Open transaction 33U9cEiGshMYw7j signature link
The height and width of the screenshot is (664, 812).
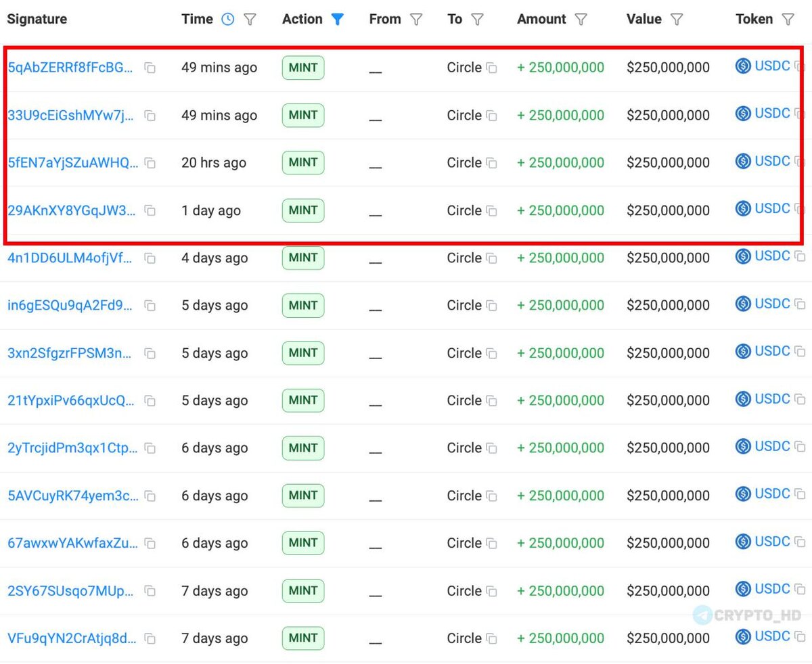(x=70, y=115)
